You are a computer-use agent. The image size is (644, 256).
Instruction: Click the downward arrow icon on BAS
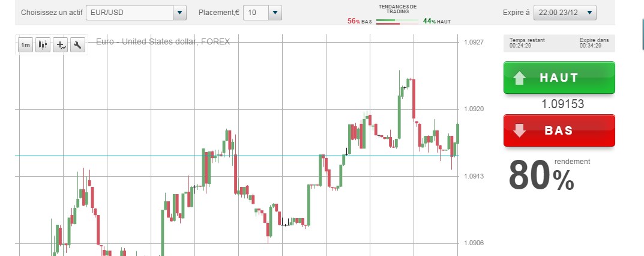point(520,130)
